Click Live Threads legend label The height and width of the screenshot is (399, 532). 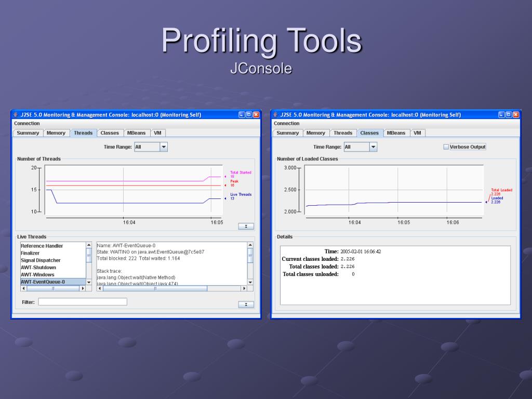pos(241,194)
